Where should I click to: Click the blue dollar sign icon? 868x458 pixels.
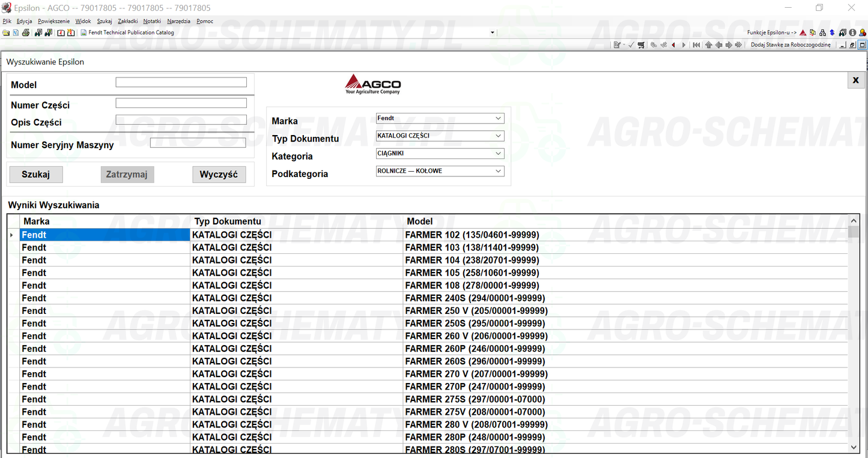(832, 32)
